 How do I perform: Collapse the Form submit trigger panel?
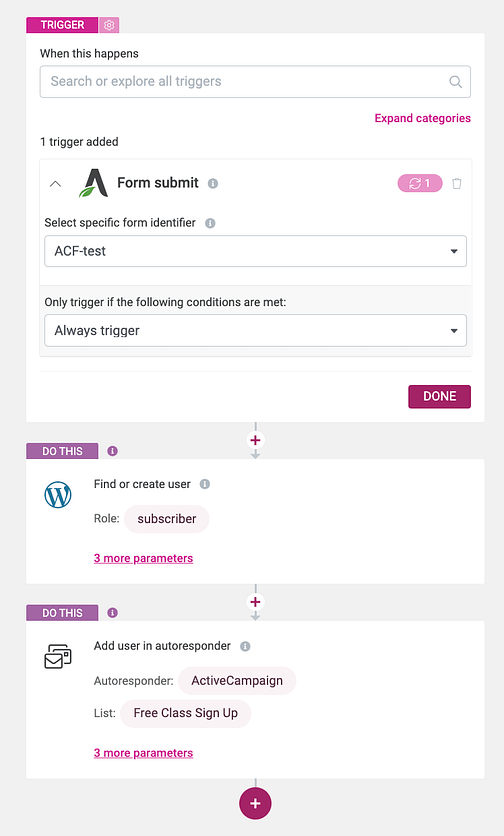point(55,184)
